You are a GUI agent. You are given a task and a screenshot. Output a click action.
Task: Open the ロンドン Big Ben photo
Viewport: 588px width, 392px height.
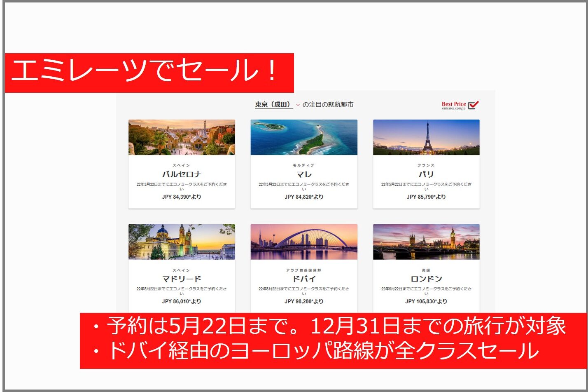coord(426,242)
